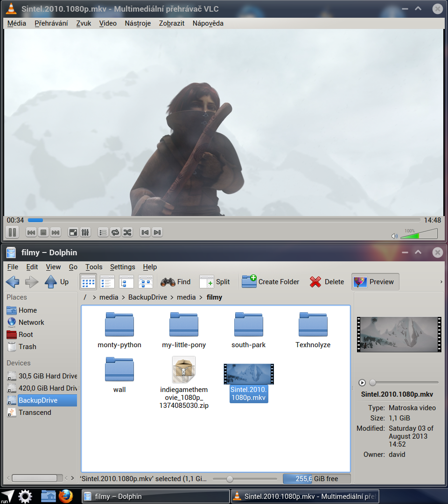
Task: Open the Zobrazit menu
Action: [172, 23]
